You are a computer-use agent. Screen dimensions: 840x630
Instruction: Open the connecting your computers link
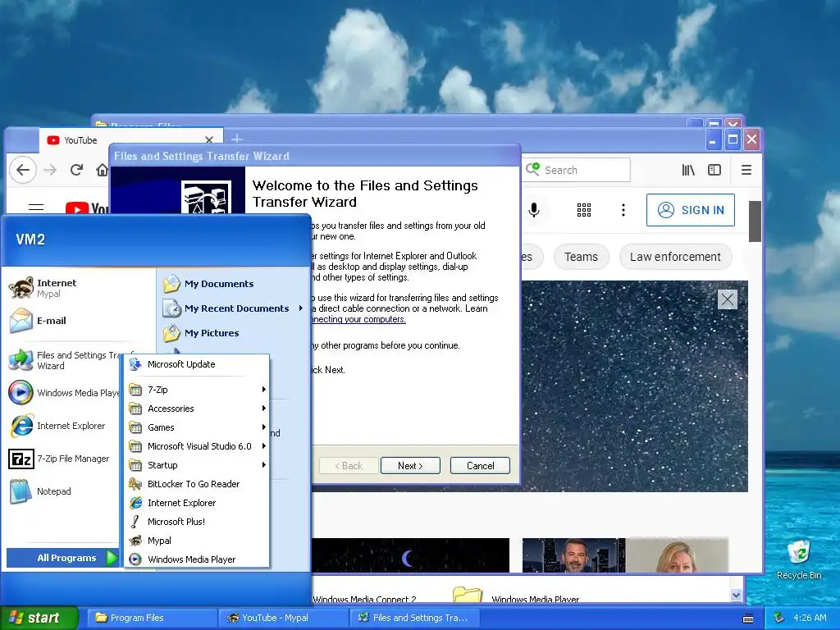pyautogui.click(x=358, y=319)
